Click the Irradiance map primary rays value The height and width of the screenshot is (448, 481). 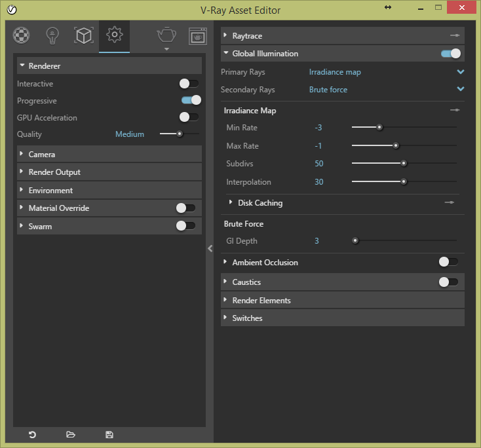(x=335, y=72)
